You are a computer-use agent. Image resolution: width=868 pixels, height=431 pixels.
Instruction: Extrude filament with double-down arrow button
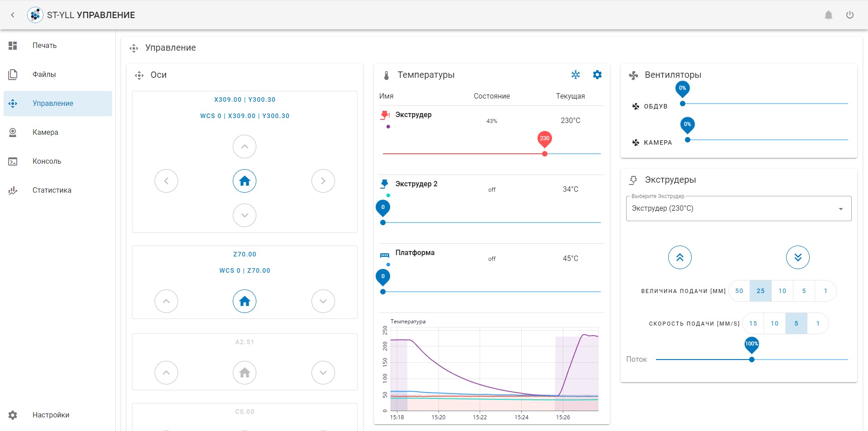[798, 257]
